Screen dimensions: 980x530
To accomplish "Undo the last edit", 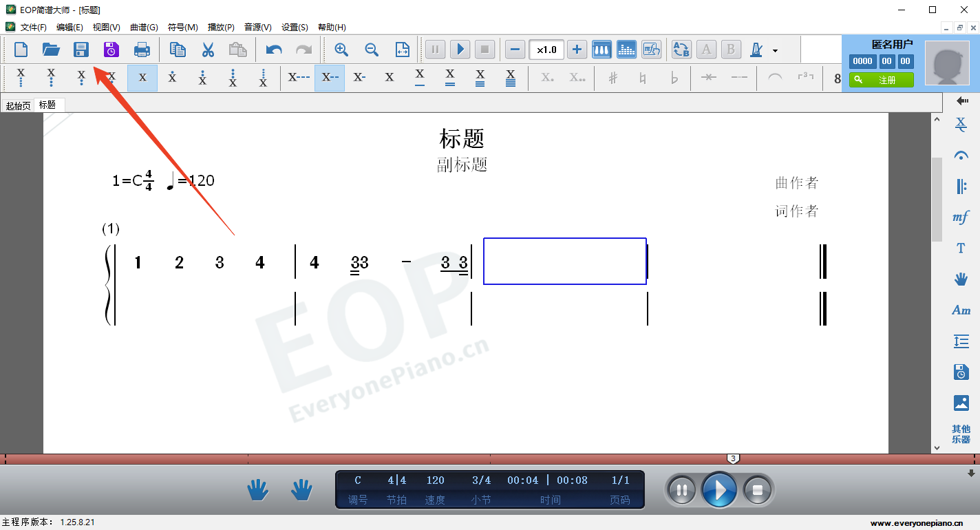I will coord(274,50).
